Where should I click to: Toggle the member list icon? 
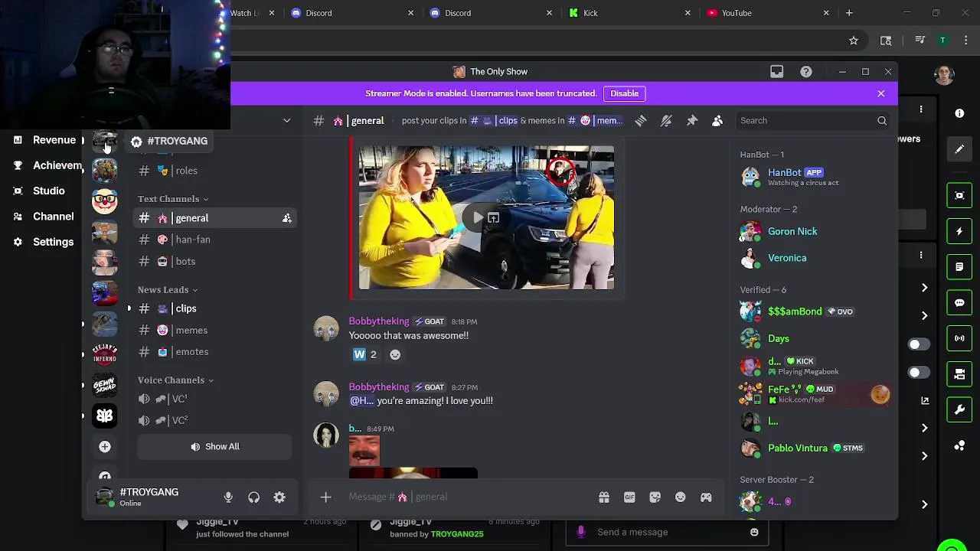tap(717, 121)
